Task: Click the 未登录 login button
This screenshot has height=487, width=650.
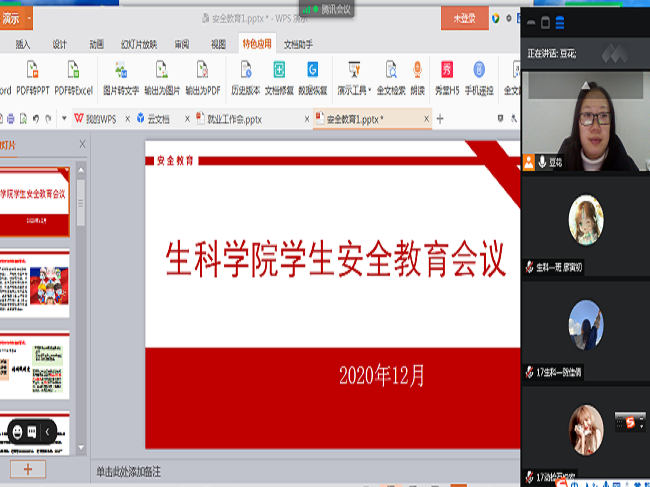Action: click(465, 18)
